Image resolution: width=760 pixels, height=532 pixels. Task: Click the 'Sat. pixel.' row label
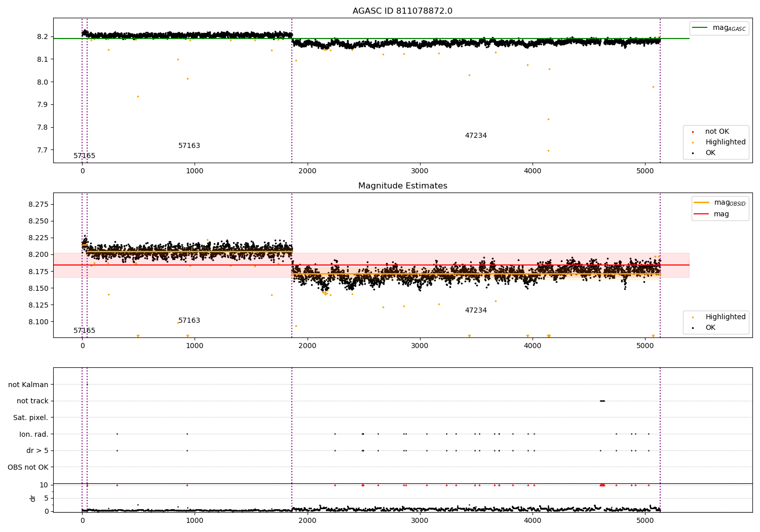[31, 417]
